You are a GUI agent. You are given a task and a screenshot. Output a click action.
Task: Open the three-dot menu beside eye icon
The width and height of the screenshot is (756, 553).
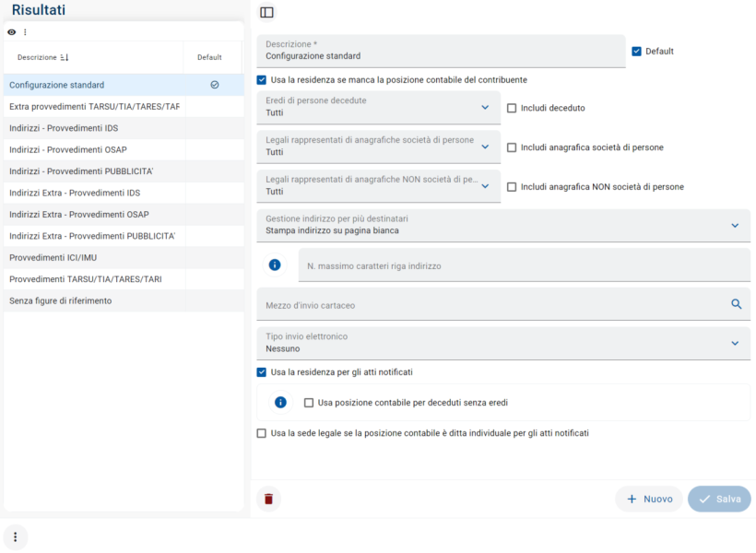pyautogui.click(x=25, y=32)
